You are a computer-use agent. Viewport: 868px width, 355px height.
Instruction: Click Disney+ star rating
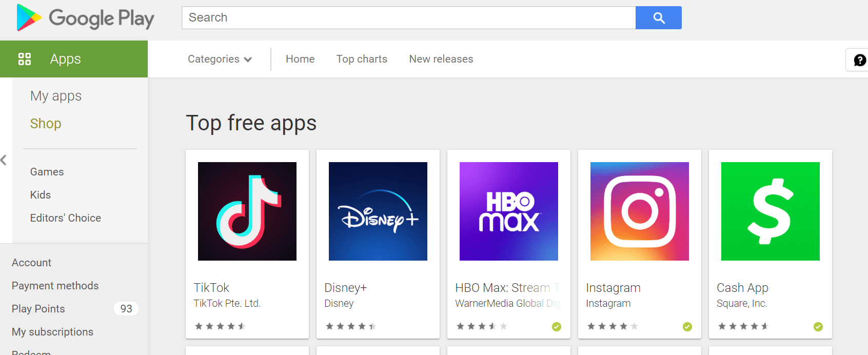click(351, 326)
